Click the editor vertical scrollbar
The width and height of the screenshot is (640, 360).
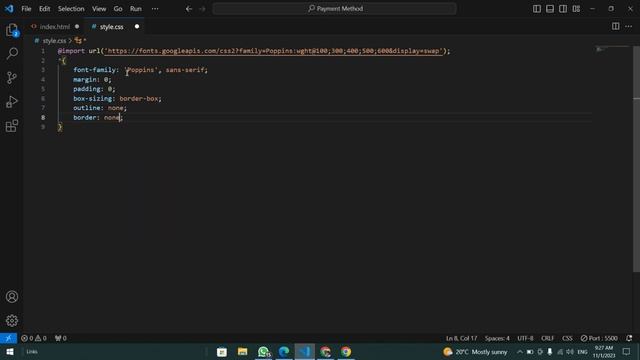[x=636, y=159]
